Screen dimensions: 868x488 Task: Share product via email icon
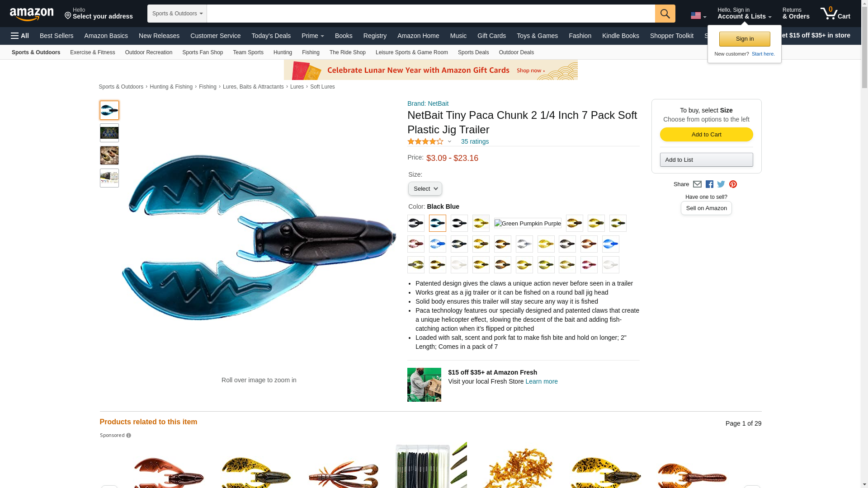[697, 184]
